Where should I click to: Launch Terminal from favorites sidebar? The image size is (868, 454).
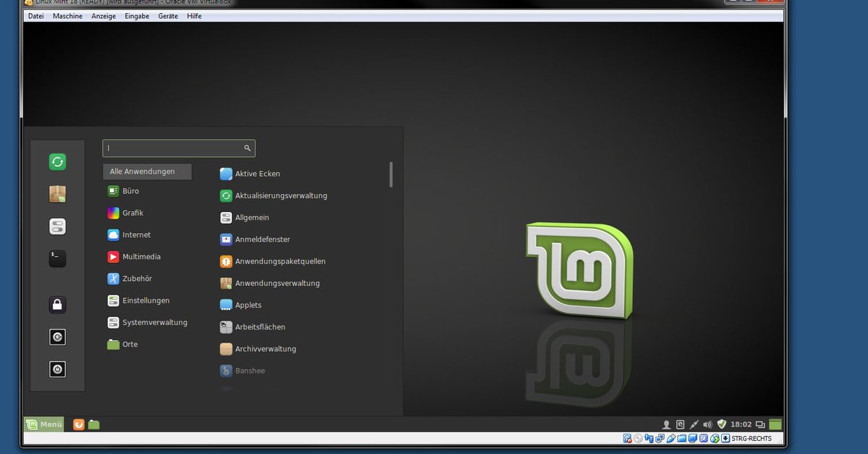[57, 258]
